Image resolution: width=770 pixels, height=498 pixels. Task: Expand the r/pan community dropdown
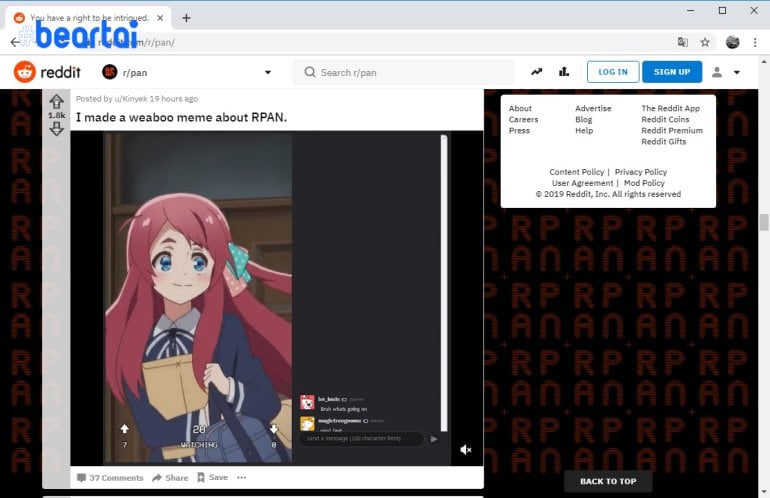[x=267, y=72]
